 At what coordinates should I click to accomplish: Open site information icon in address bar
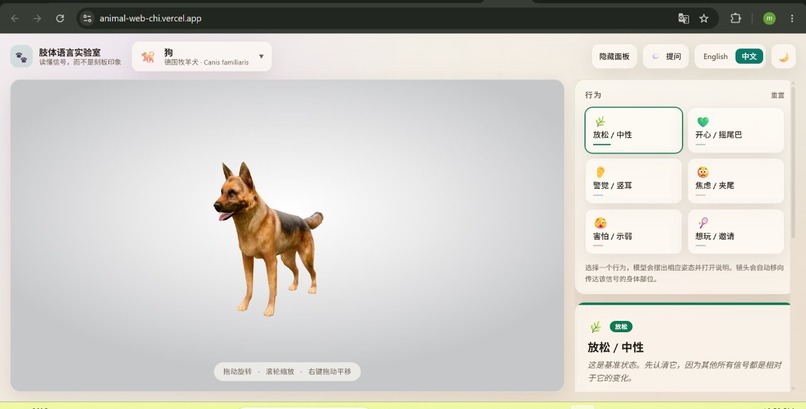[87, 18]
